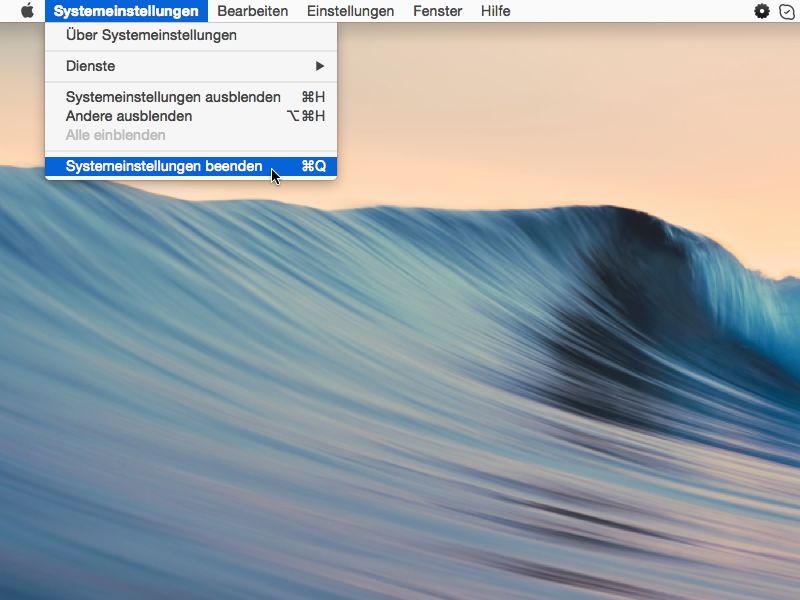This screenshot has width=800, height=600.
Task: Open the checkmark status icon in menu bar
Action: coord(787,11)
